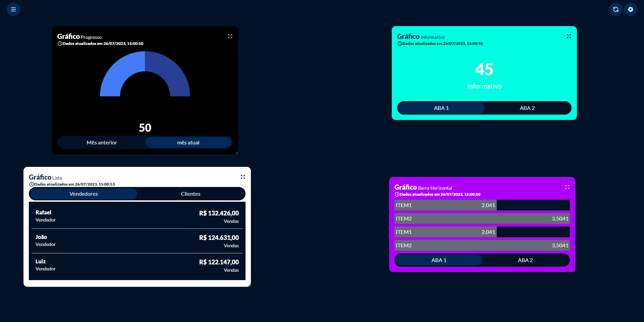This screenshot has height=322, width=644.
Task: Click sales value R$ 124.631,00
Action: click(x=219, y=238)
